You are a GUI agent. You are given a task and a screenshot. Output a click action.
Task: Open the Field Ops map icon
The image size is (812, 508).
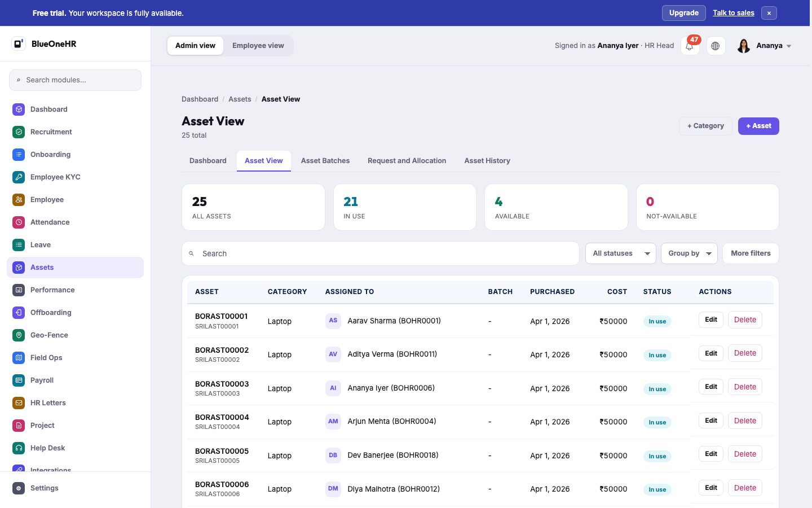point(19,358)
